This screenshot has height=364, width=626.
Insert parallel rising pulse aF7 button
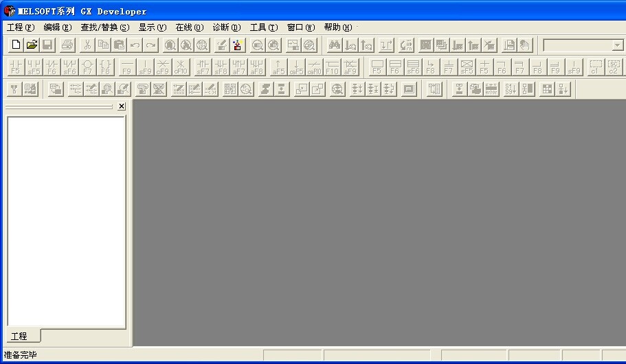point(238,67)
